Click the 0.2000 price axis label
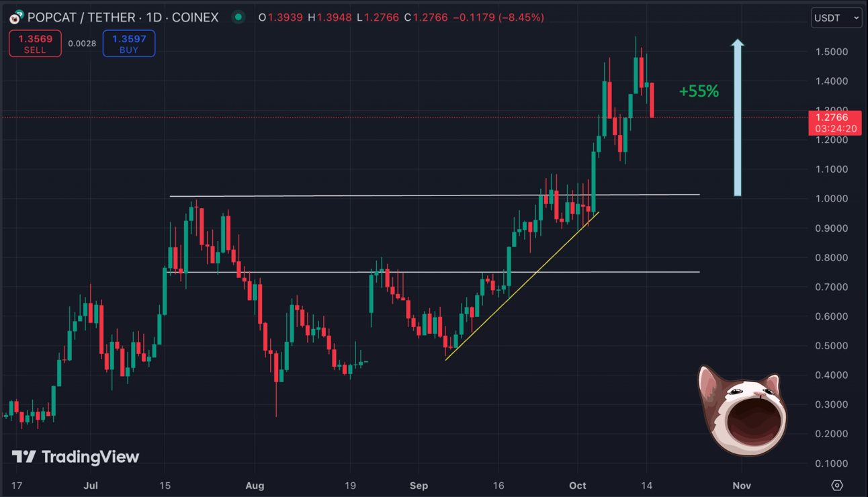This screenshot has width=868, height=497. coord(831,434)
